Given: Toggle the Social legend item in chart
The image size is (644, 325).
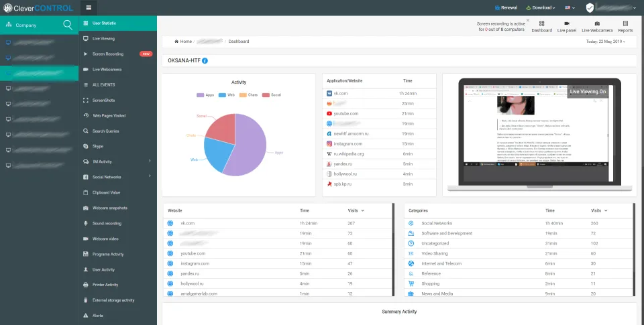Looking at the screenshot, I should pyautogui.click(x=272, y=94).
